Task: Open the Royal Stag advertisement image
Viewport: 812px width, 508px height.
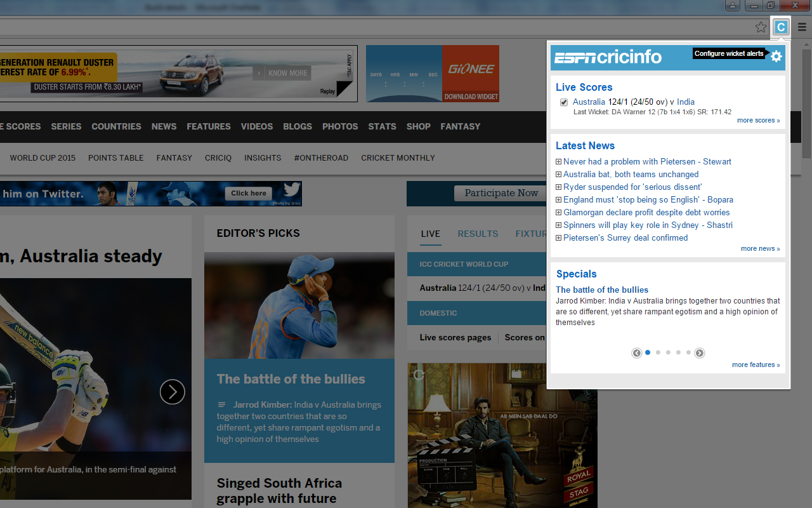Action: pyautogui.click(x=502, y=436)
